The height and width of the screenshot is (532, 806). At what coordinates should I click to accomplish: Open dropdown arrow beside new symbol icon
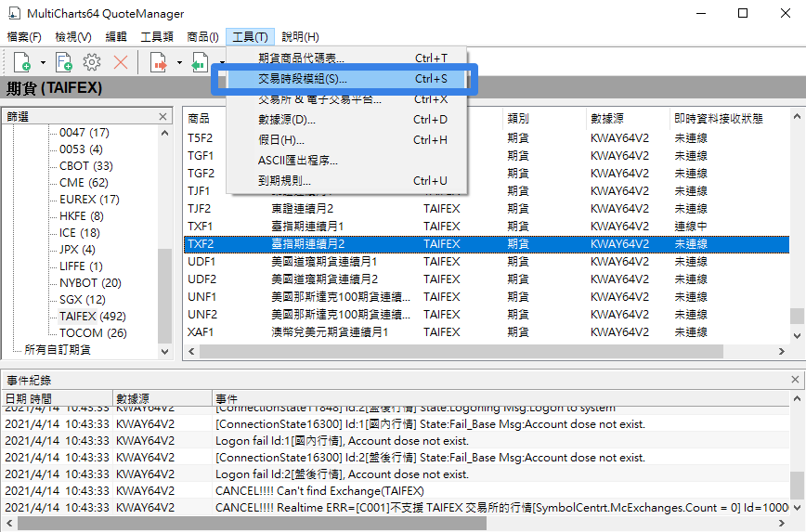[x=43, y=63]
